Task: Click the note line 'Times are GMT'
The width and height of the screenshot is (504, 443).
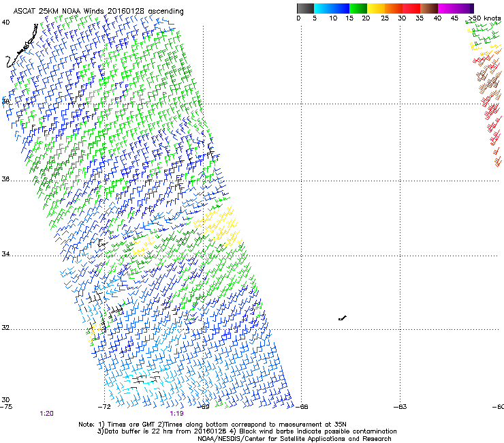Action: coord(133,425)
